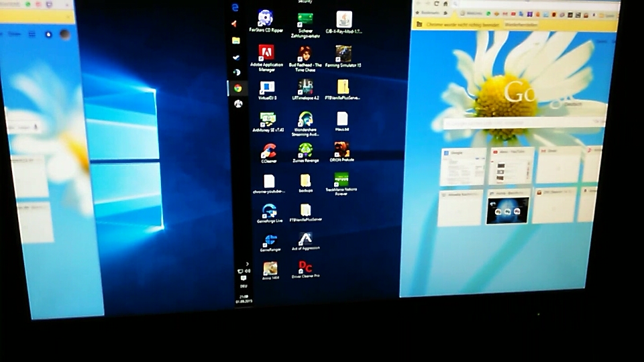Open the chrome-youtube file on desktop

tap(269, 184)
